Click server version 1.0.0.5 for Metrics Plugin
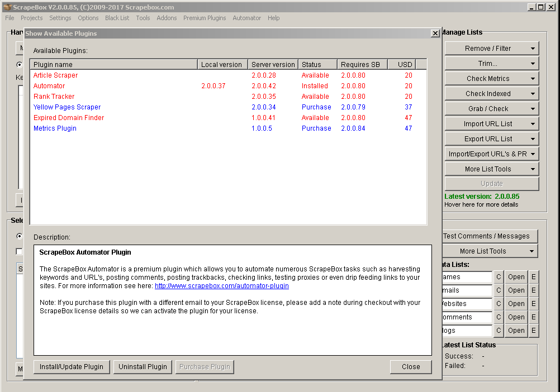 click(x=262, y=128)
